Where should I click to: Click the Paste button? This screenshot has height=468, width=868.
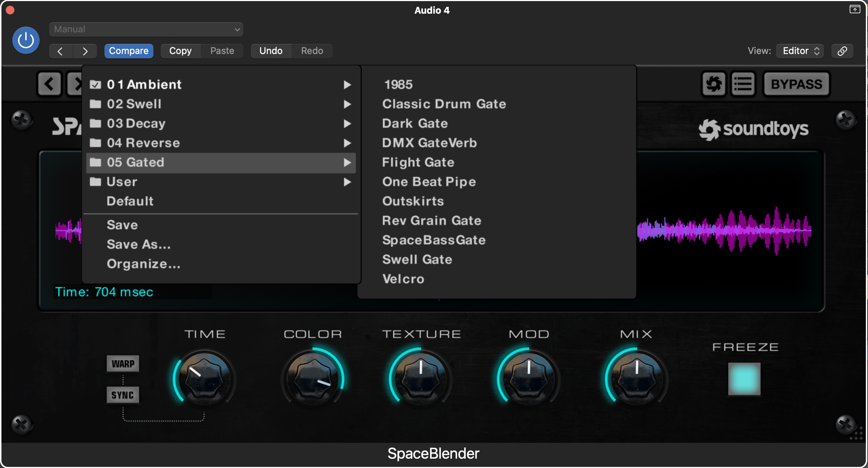222,51
